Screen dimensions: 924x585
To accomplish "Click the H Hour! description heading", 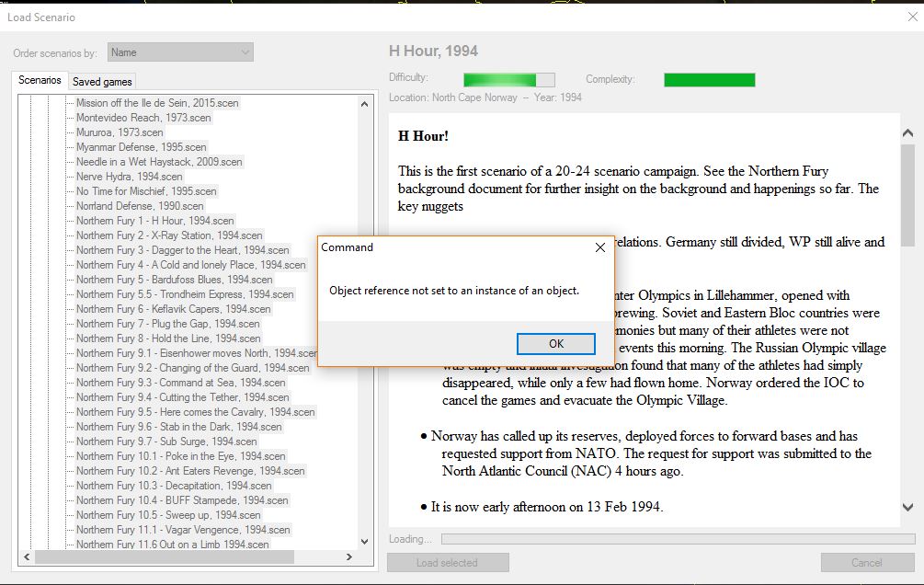I will tap(423, 136).
